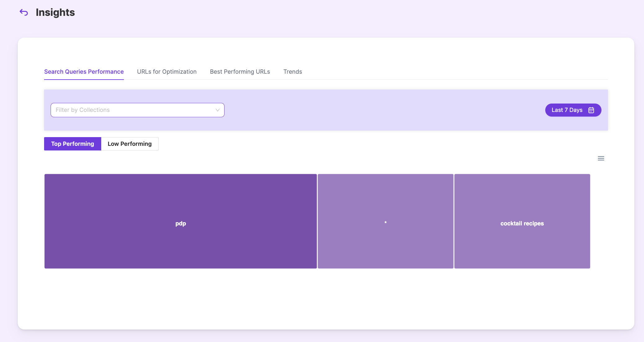644x342 pixels.
Task: Open the chart hamburger menu icon
Action: pyautogui.click(x=601, y=159)
